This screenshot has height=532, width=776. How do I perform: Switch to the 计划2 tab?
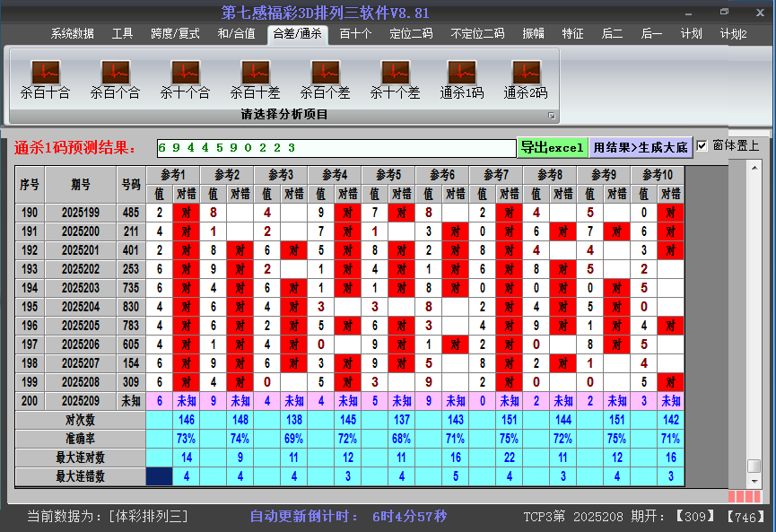point(734,34)
